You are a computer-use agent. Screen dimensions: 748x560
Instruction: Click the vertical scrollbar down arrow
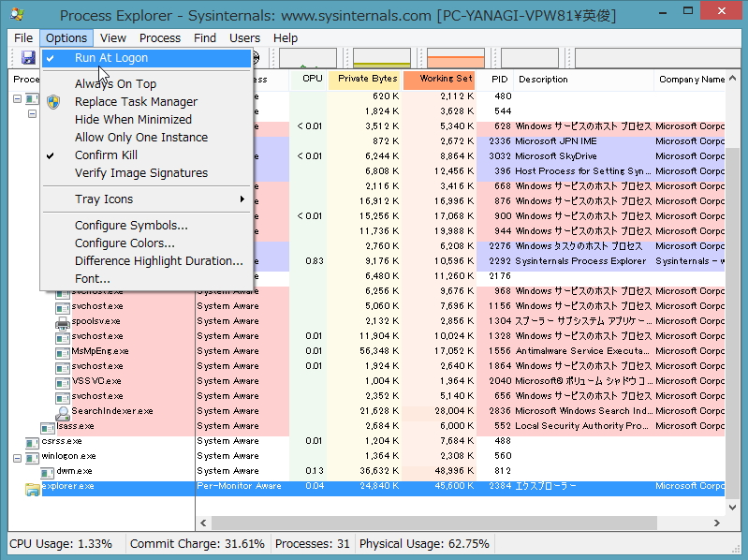[x=733, y=508]
